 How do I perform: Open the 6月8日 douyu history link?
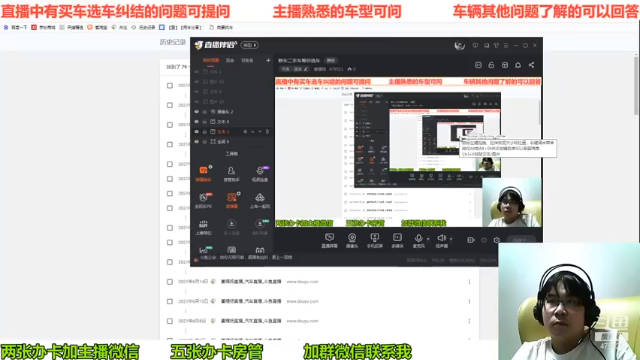point(251,321)
